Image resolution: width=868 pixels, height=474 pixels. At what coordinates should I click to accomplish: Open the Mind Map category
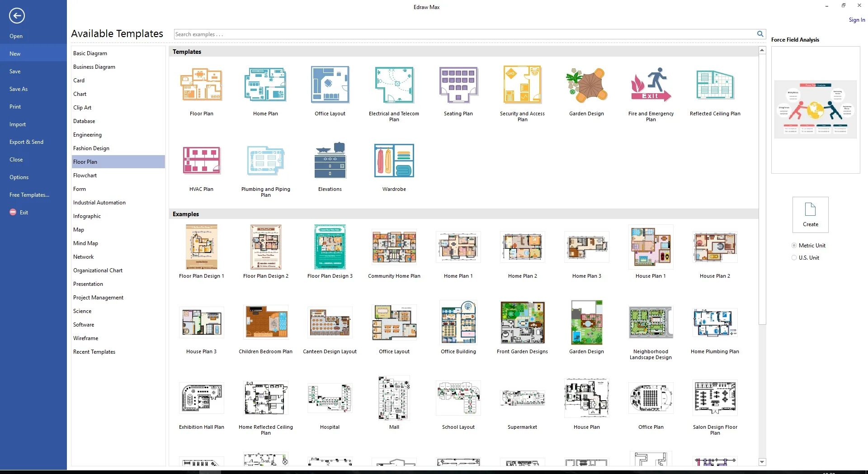(x=118, y=243)
